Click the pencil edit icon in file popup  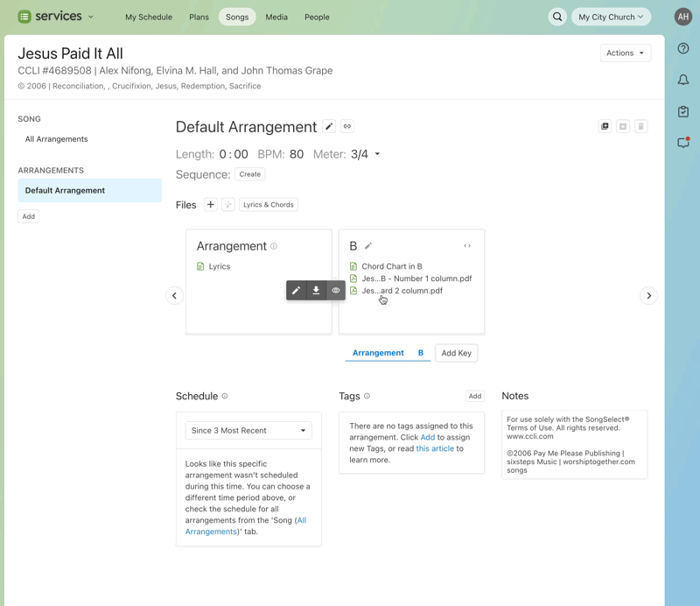[x=296, y=291]
